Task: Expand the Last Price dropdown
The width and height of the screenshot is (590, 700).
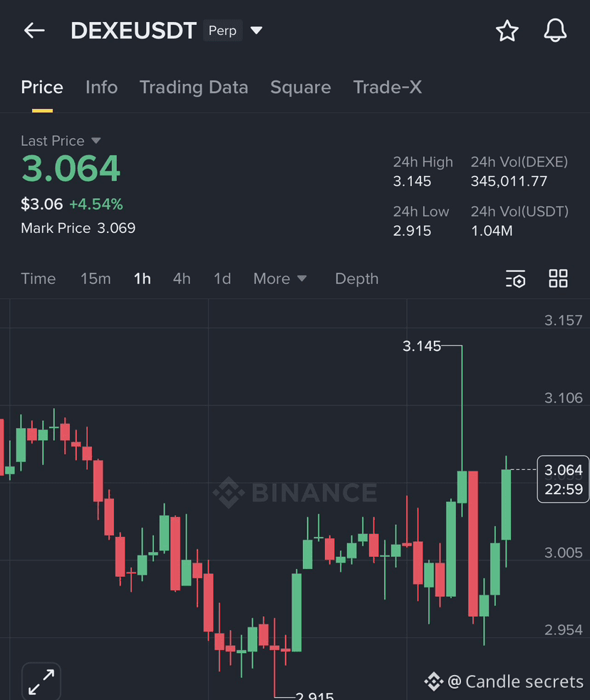Action: [x=96, y=140]
